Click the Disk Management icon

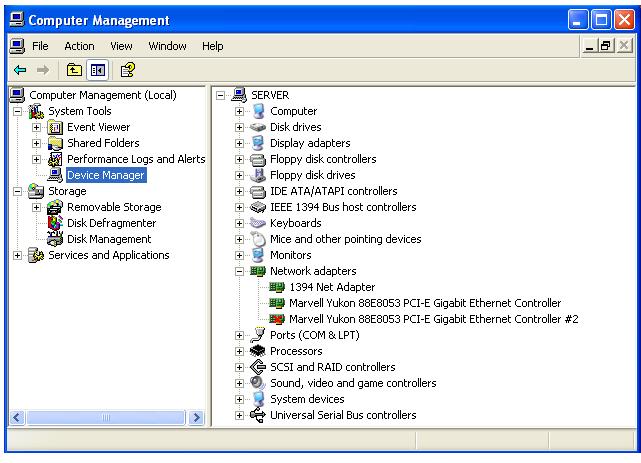[55, 239]
